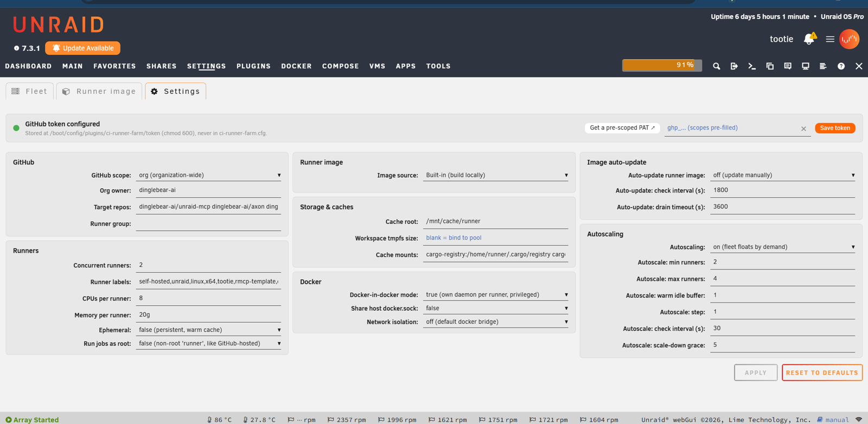Open the Run jobs as root dropdown
868x424 pixels.
tap(209, 343)
